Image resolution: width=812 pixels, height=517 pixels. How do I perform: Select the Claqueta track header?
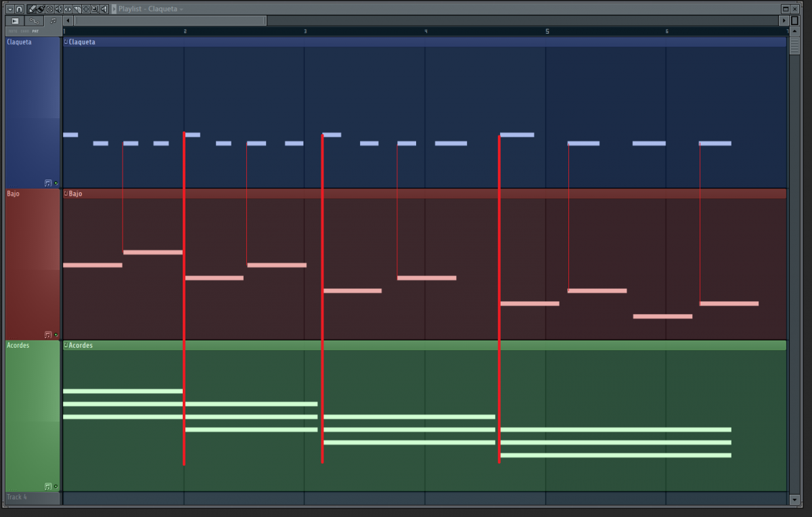coord(32,112)
